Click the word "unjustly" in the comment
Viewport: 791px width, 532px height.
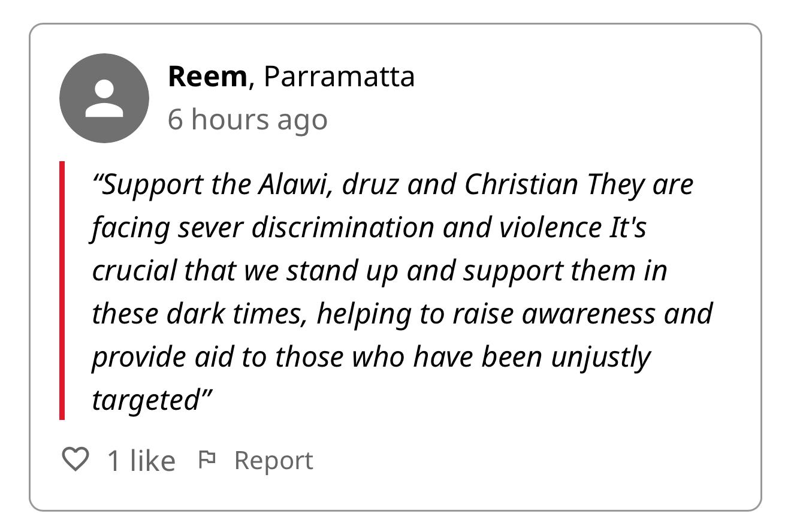[600, 357]
